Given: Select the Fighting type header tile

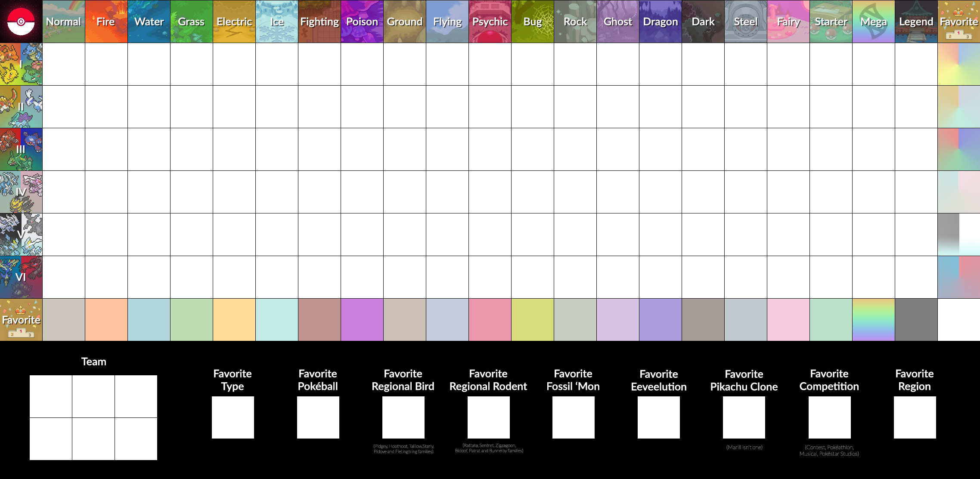Looking at the screenshot, I should [319, 22].
